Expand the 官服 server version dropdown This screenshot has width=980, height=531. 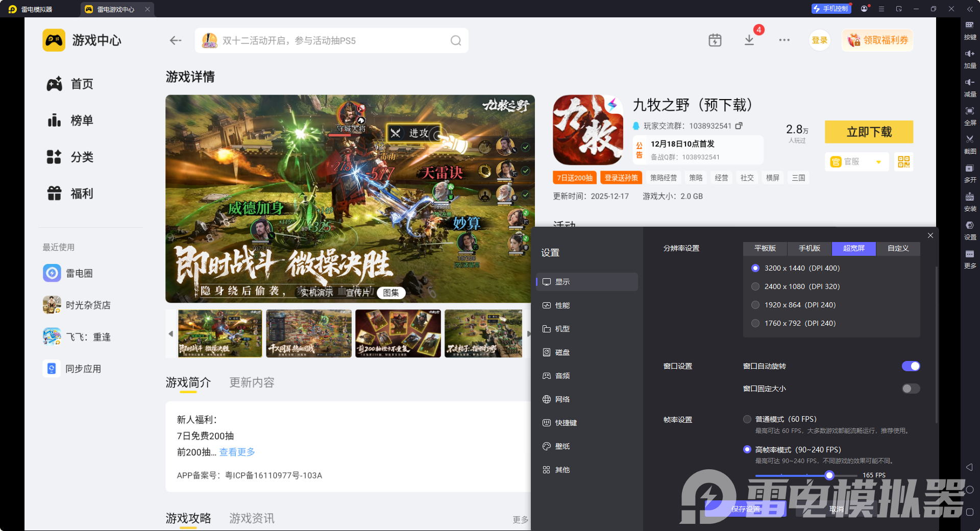click(878, 162)
